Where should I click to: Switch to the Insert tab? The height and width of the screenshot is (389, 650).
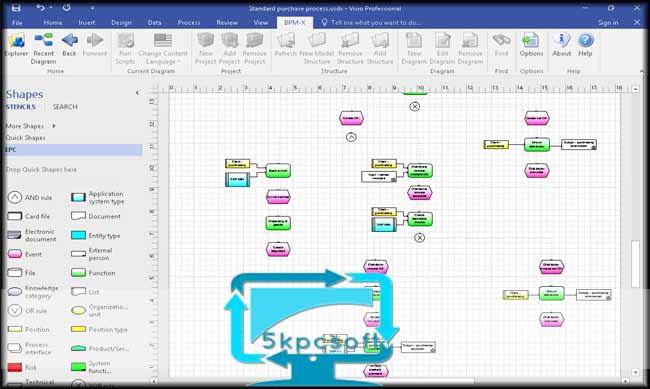87,22
